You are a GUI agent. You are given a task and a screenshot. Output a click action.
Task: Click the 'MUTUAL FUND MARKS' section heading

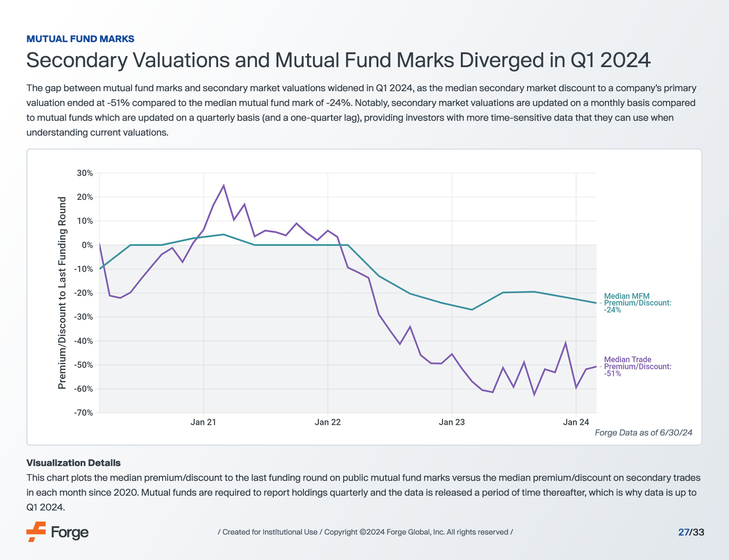pos(81,39)
